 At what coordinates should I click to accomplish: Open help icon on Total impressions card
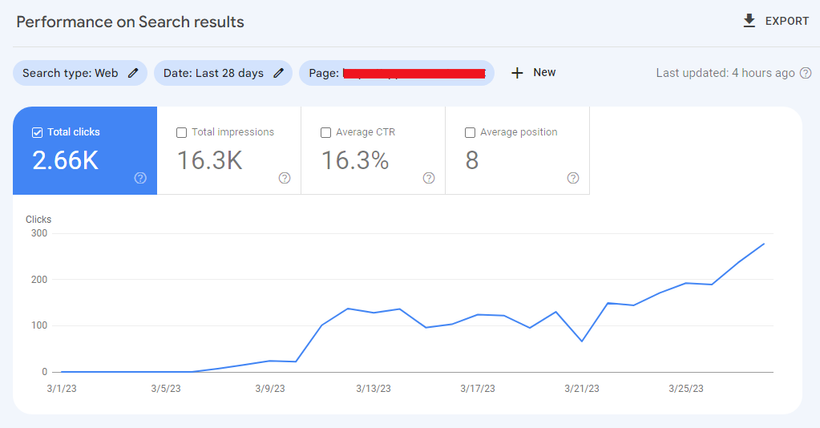tap(284, 178)
